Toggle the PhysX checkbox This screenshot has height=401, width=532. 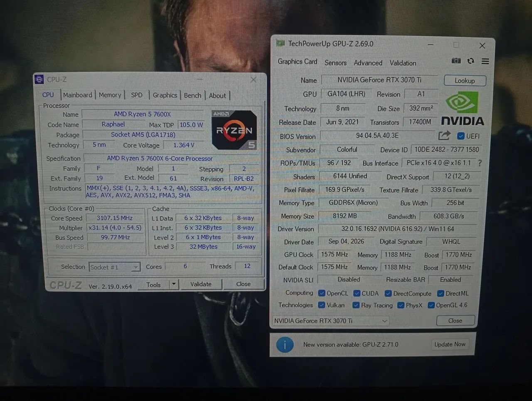(x=401, y=305)
